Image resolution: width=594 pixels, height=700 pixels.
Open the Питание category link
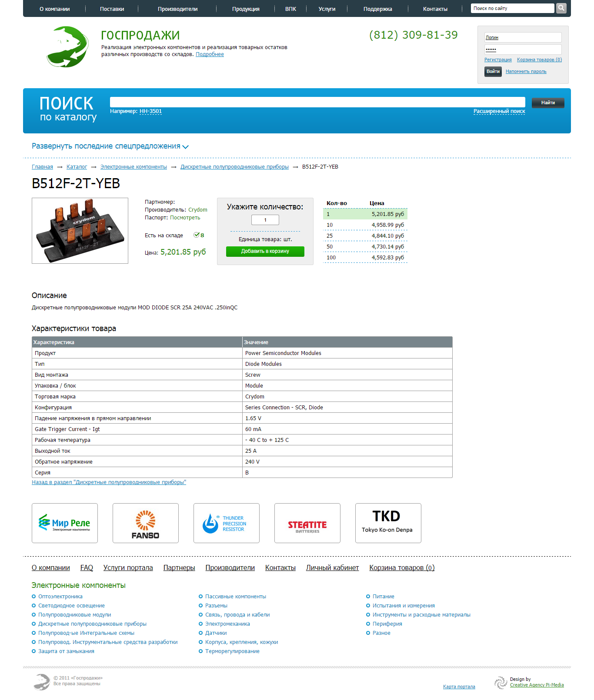(x=384, y=597)
